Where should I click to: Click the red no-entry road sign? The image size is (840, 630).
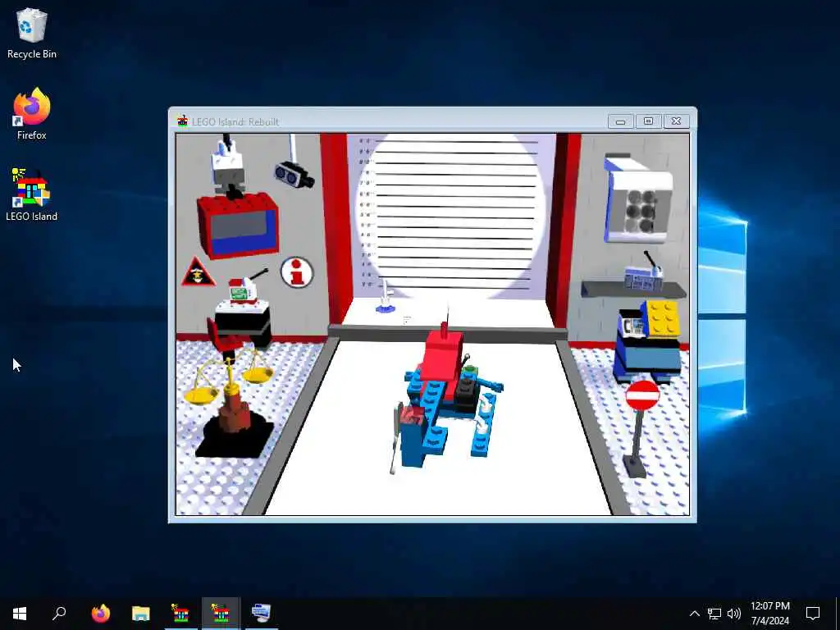[642, 396]
